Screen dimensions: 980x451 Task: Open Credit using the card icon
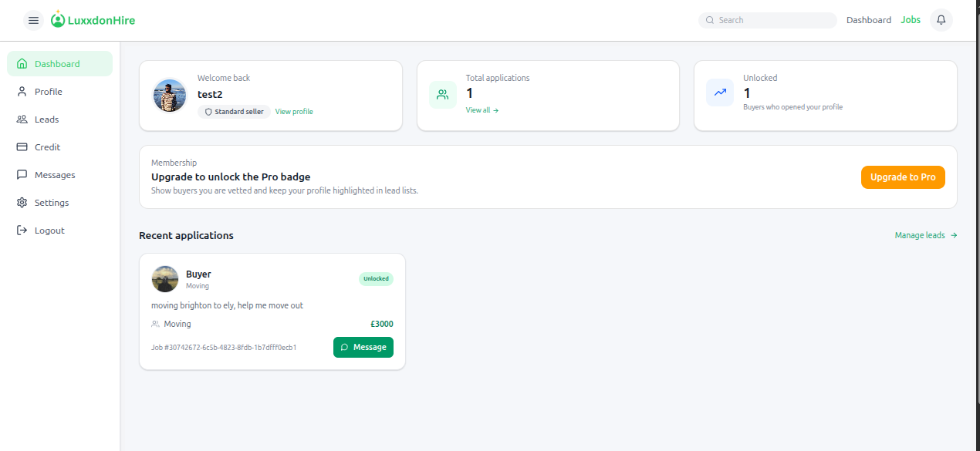click(x=22, y=146)
